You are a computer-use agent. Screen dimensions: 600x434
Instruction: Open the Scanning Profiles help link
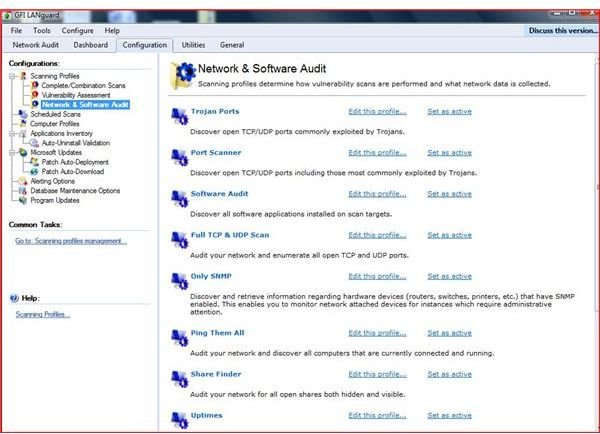[42, 314]
